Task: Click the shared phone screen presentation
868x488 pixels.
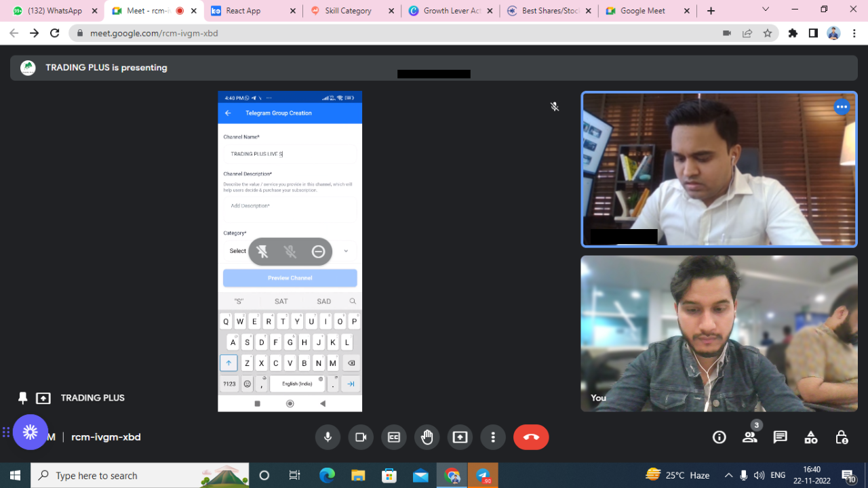Action: pyautogui.click(x=290, y=251)
